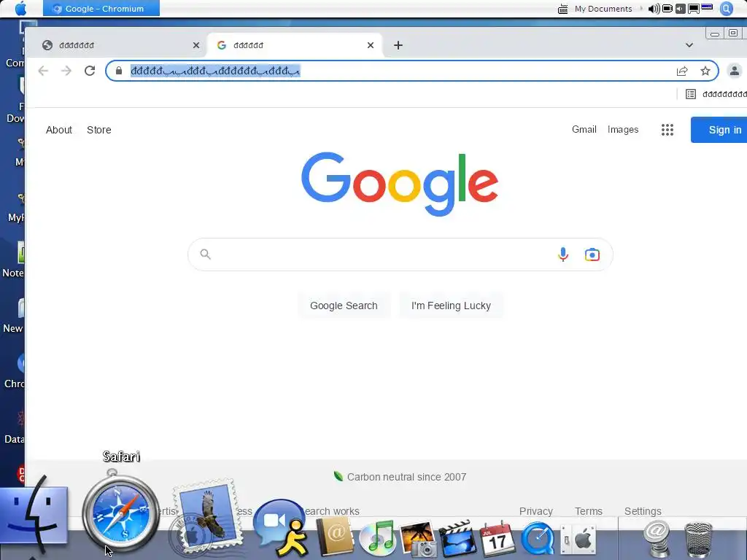Close the first browser tab
This screenshot has height=560, width=747.
(x=196, y=45)
